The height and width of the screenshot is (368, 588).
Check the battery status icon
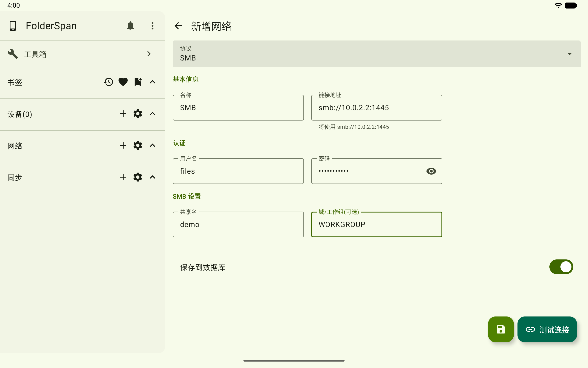point(571,5)
